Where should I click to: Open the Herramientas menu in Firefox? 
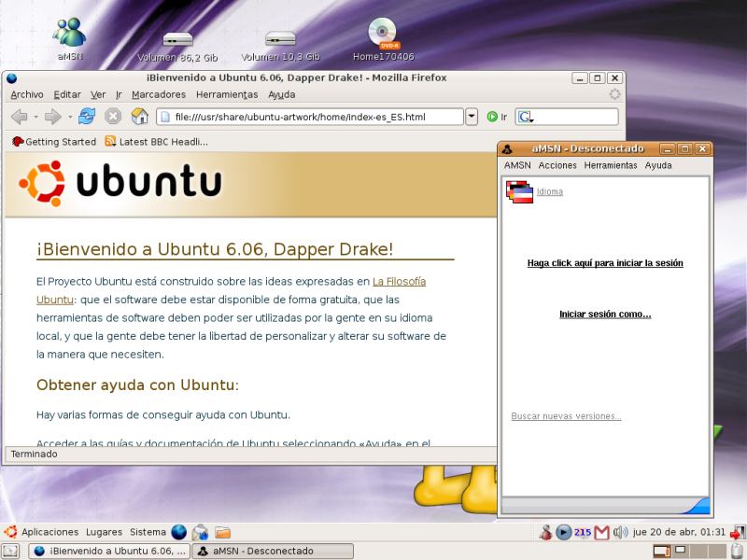[227, 95]
